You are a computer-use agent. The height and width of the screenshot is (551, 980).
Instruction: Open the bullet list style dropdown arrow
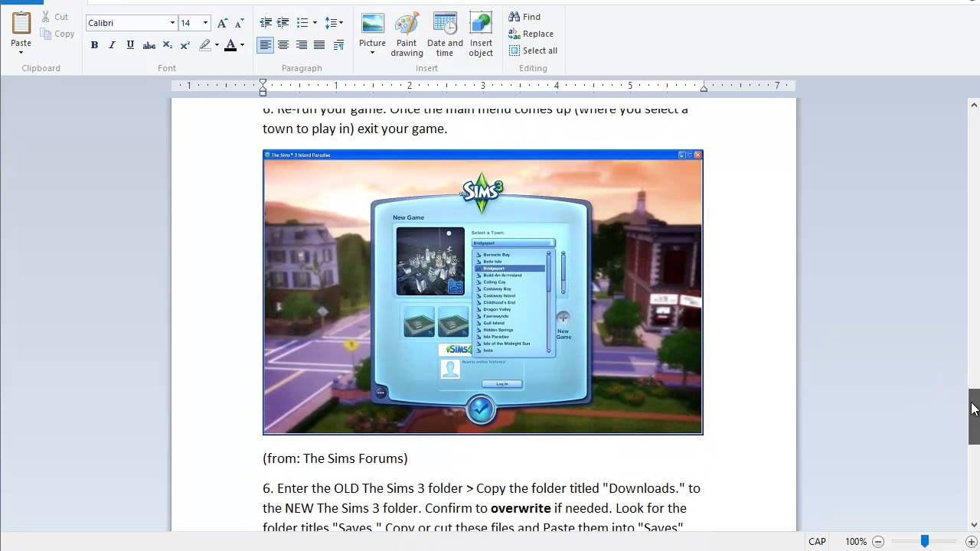click(x=315, y=23)
